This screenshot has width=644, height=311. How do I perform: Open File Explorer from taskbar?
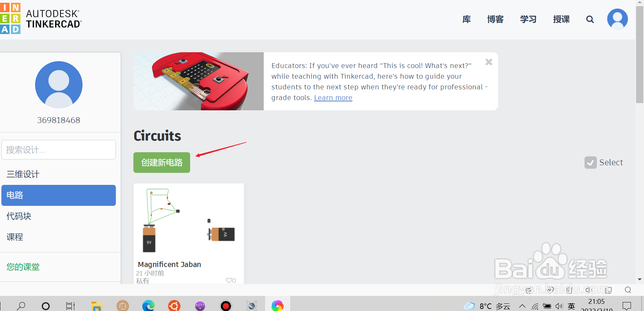(97, 306)
